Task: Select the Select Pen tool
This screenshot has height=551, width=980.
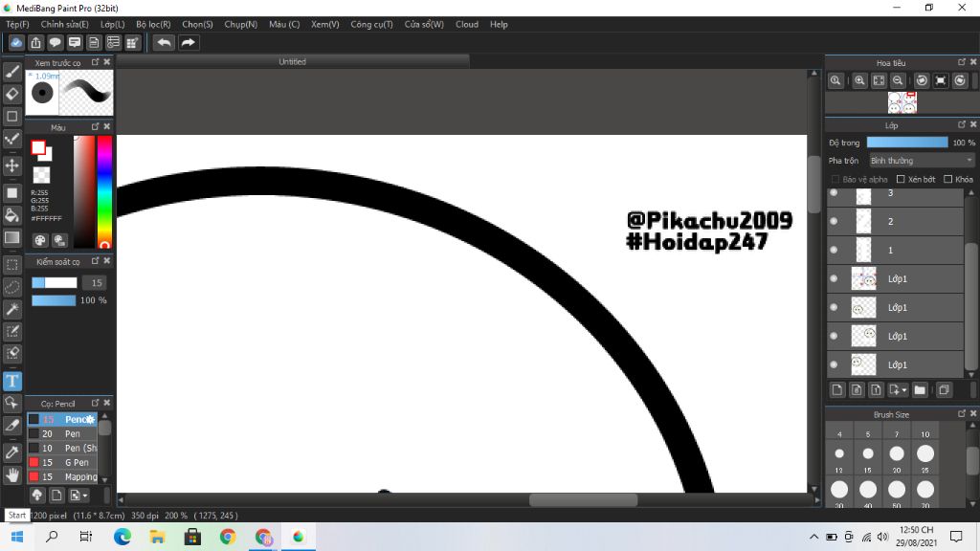Action: click(x=11, y=331)
